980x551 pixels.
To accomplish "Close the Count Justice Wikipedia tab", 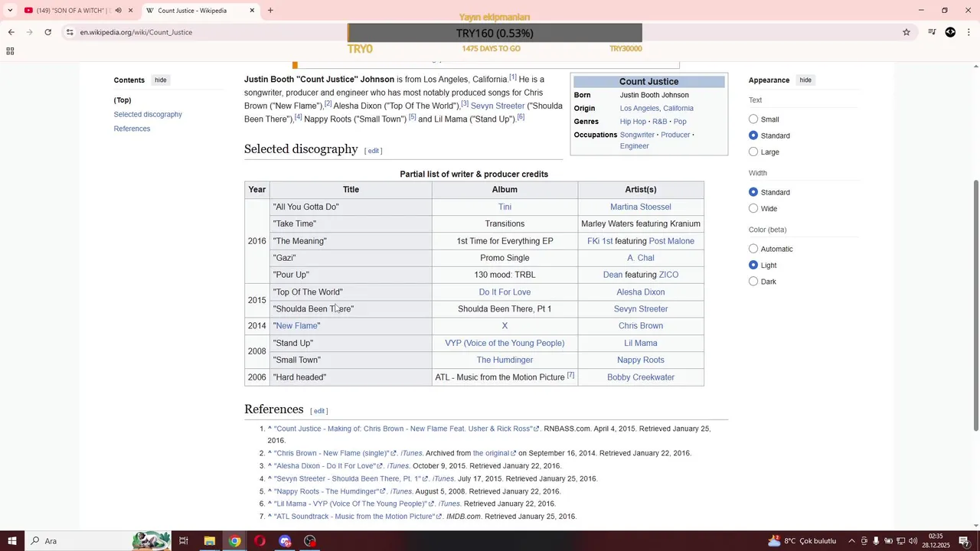I will tap(252, 11).
